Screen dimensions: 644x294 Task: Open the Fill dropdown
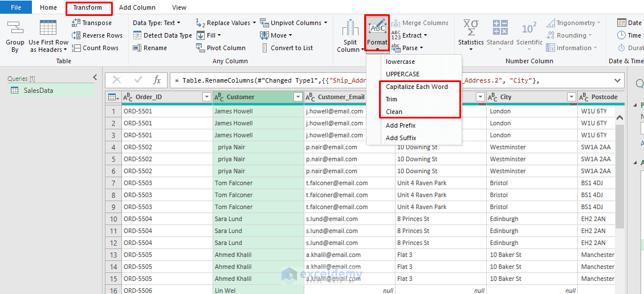tap(209, 35)
